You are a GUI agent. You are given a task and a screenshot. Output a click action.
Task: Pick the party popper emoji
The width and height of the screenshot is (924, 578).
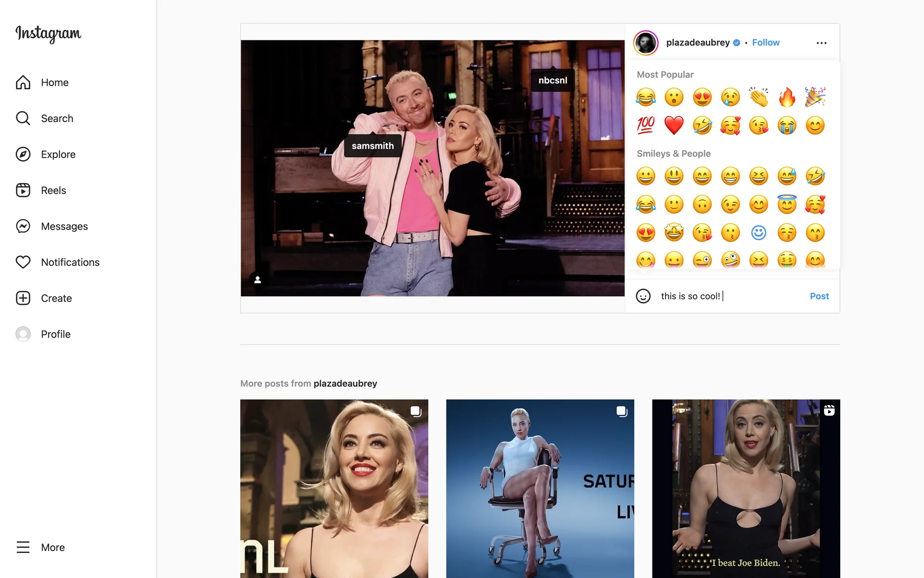tap(815, 97)
